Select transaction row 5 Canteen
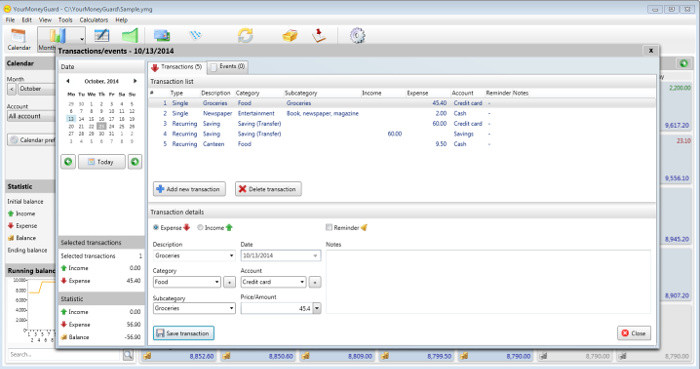This screenshot has height=369, width=700. [402, 144]
